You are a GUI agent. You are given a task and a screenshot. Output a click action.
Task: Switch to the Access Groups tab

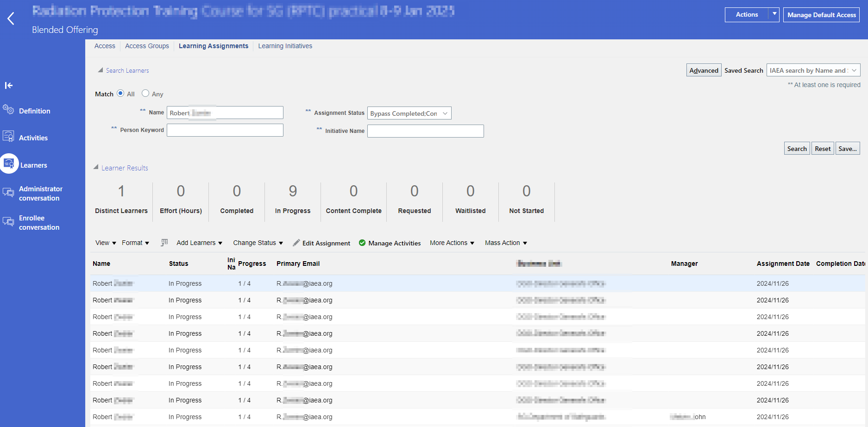[x=147, y=46]
